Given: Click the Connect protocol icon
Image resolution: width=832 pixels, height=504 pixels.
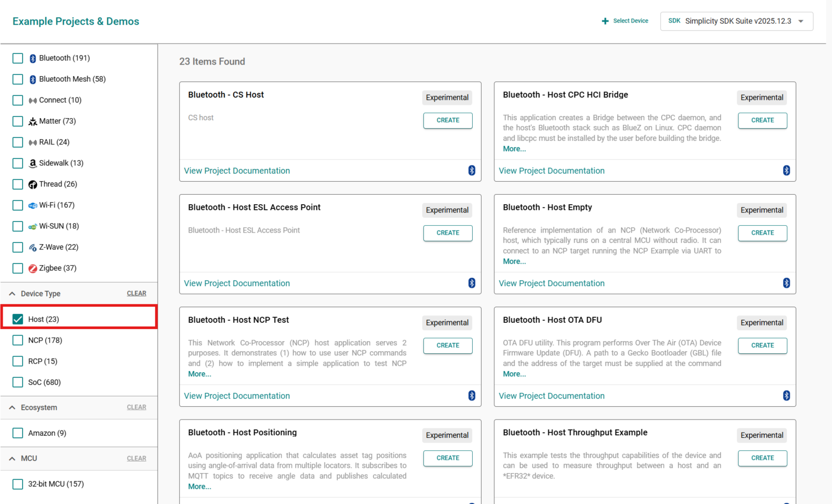Looking at the screenshot, I should click(x=33, y=100).
